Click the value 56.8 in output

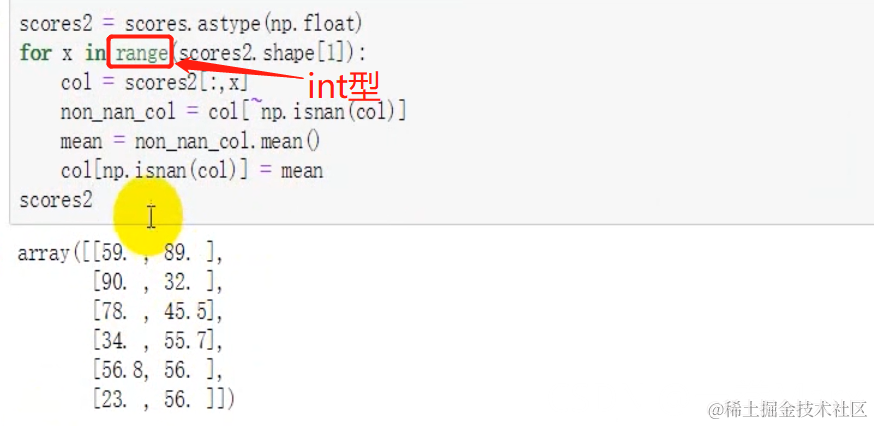pyautogui.click(x=120, y=370)
